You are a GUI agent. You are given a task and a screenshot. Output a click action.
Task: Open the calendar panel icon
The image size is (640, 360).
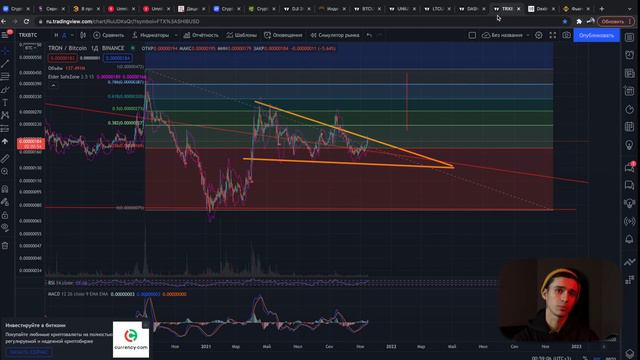[629, 127]
